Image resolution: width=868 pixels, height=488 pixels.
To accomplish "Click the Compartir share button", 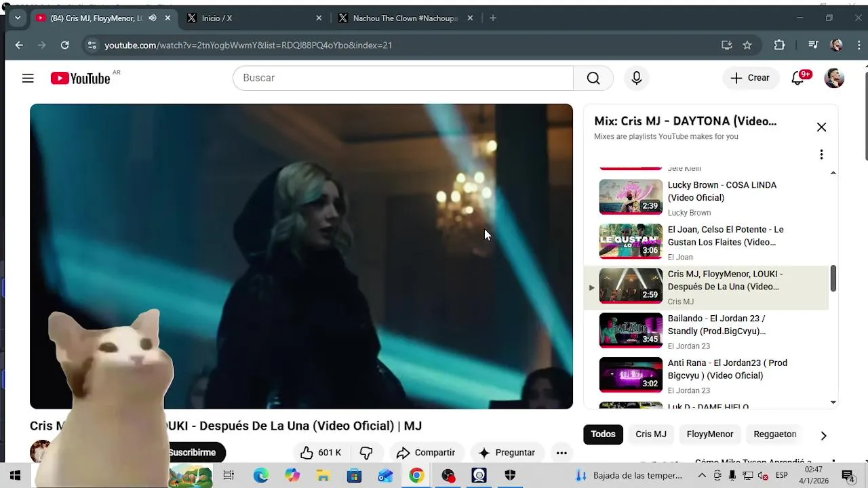I will pos(426,453).
